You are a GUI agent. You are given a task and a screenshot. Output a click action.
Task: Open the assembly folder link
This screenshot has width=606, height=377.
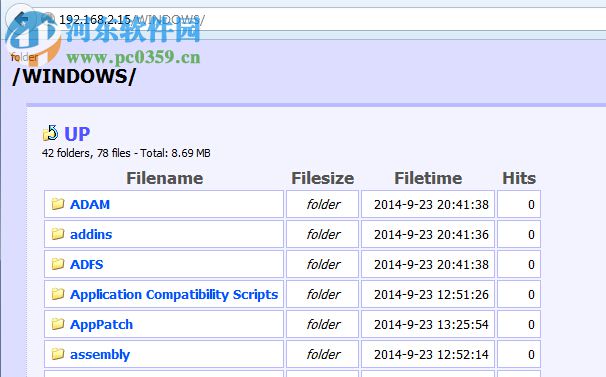[100, 355]
